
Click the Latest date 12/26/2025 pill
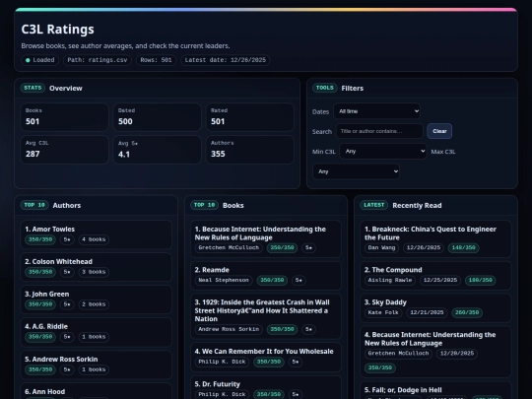[226, 60]
